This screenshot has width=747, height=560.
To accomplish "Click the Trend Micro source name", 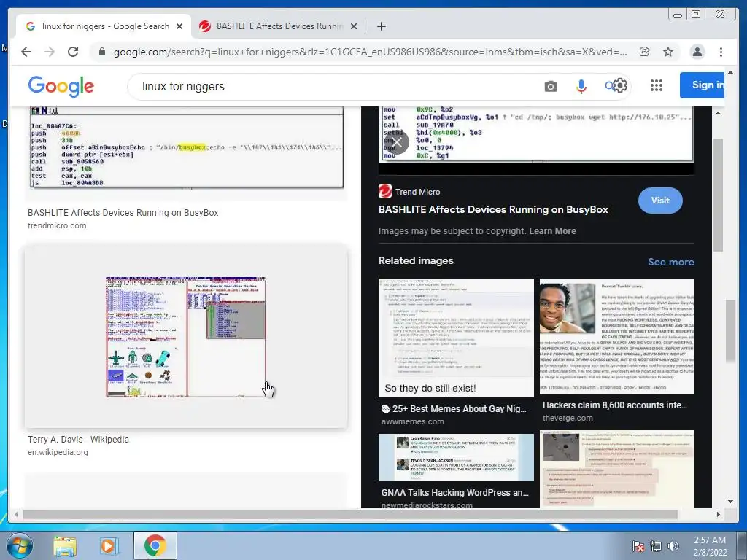I will (417, 192).
